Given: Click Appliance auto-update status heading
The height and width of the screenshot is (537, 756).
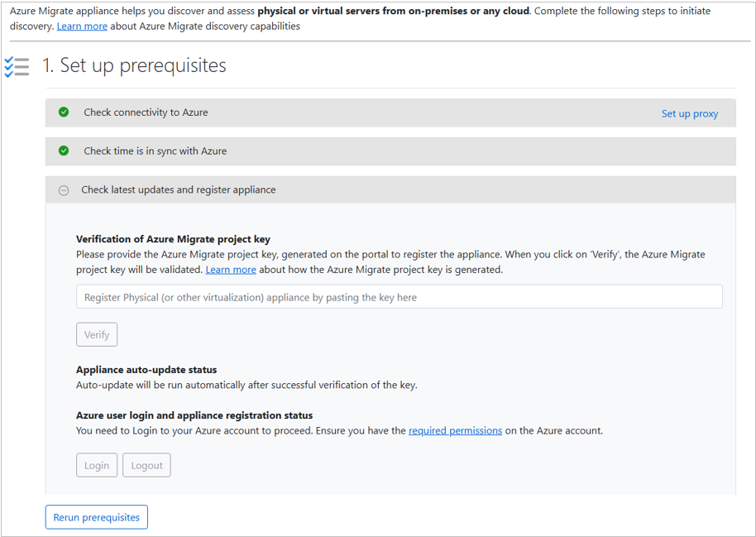Looking at the screenshot, I should pyautogui.click(x=146, y=370).
